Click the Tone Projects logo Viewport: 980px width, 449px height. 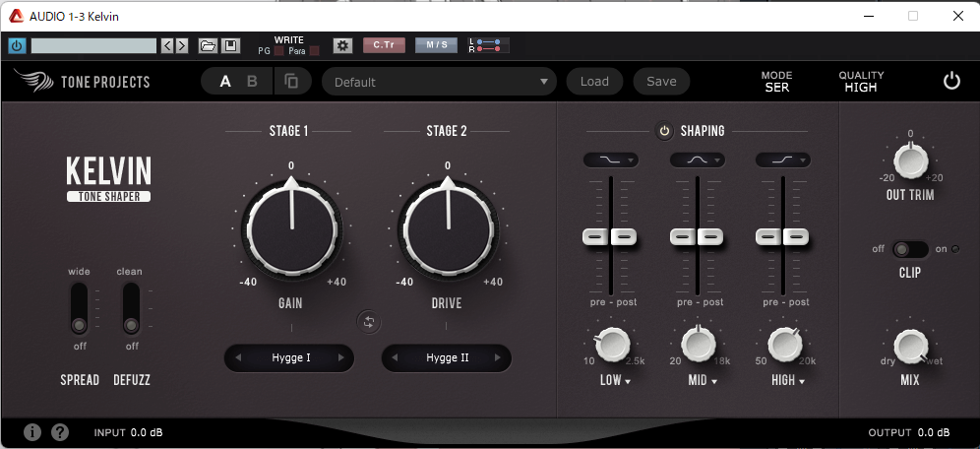[x=82, y=82]
